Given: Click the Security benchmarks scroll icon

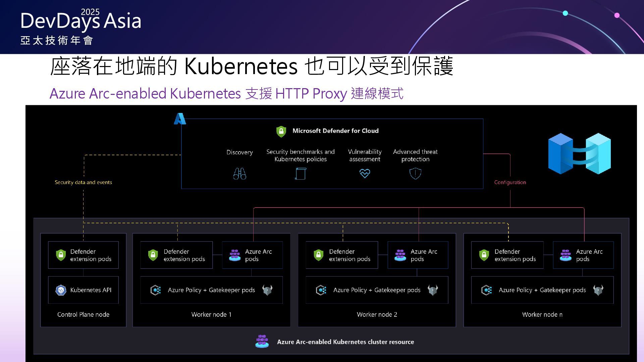Looking at the screenshot, I should pyautogui.click(x=301, y=174).
